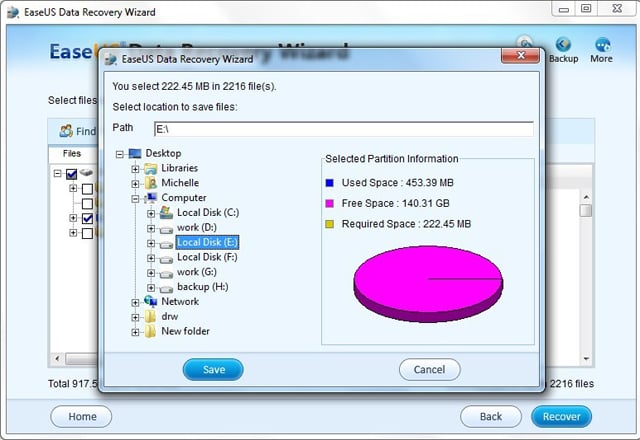
Task: Click the drw folder icon
Action: point(150,316)
